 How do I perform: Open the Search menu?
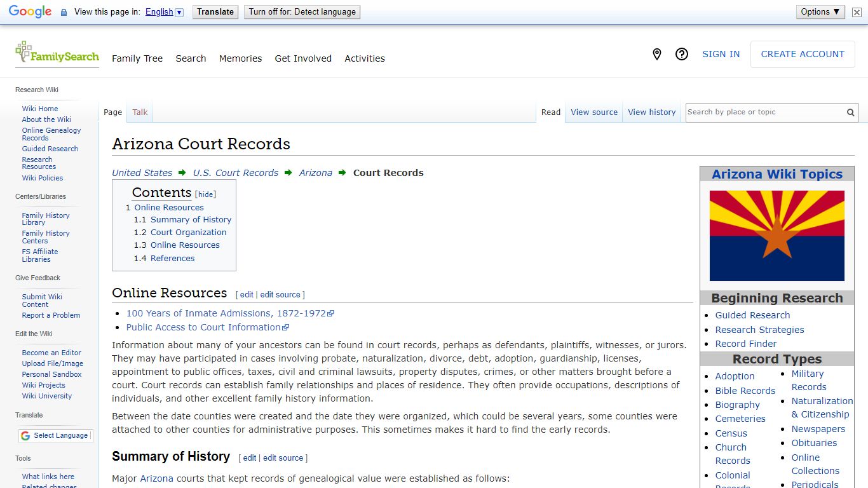coord(191,58)
